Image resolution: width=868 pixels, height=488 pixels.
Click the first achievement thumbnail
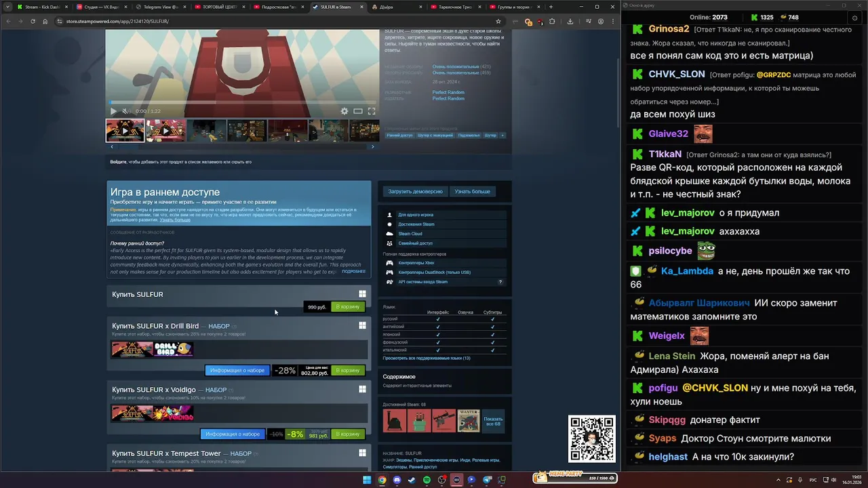pyautogui.click(x=395, y=421)
